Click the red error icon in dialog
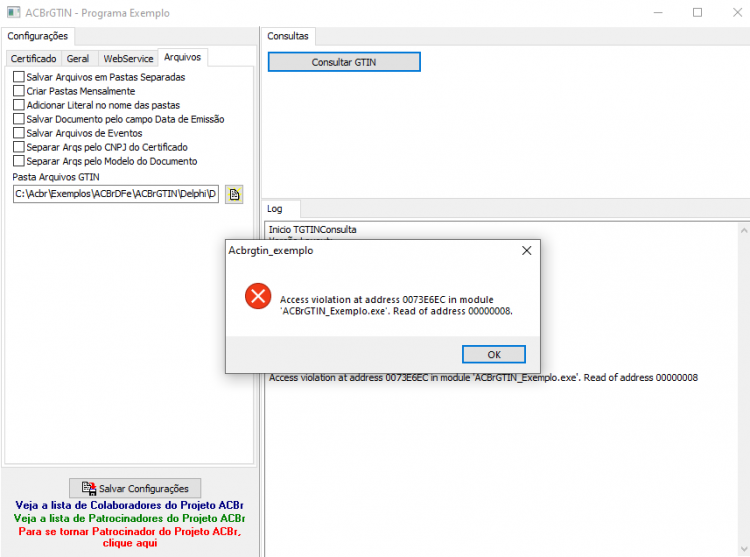 tap(258, 296)
